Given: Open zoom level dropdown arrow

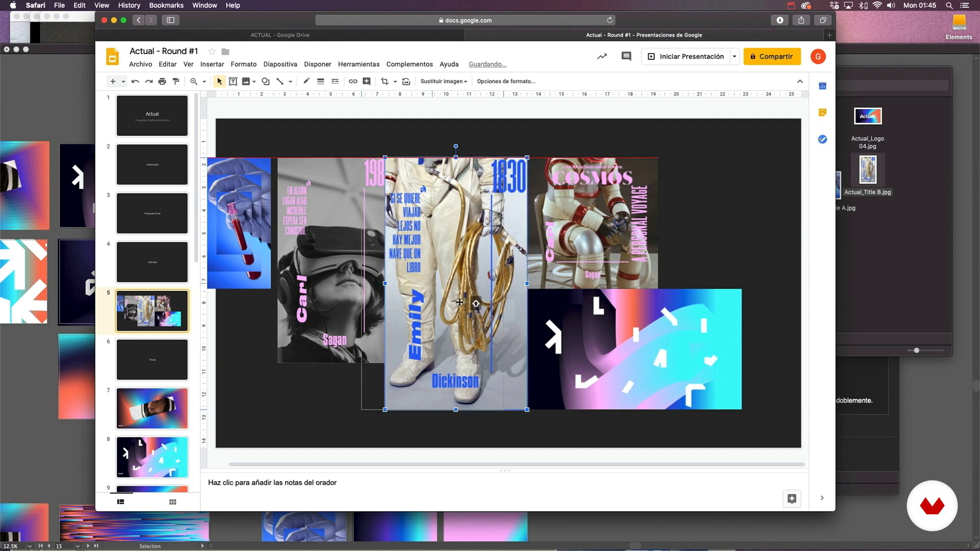Looking at the screenshot, I should 204,82.
